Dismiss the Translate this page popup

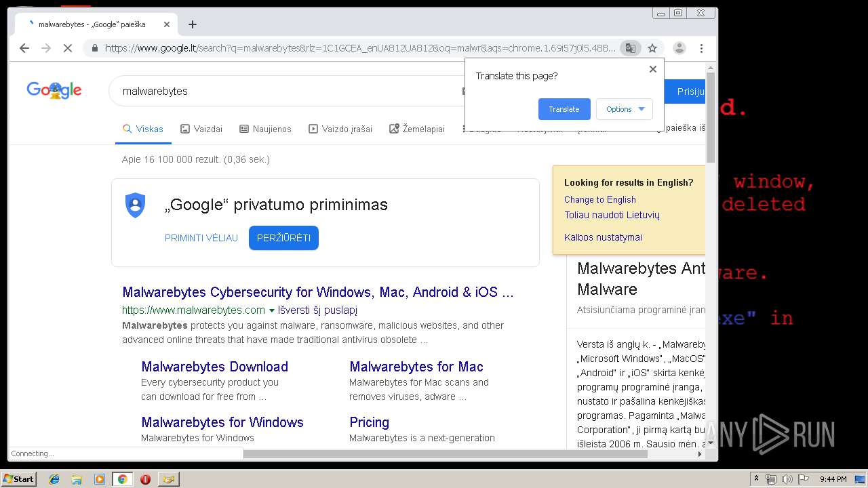pyautogui.click(x=653, y=69)
